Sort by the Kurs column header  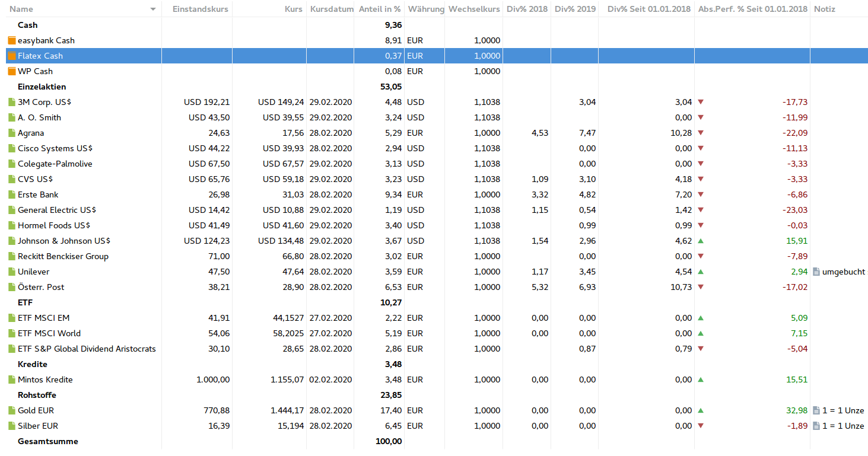click(x=293, y=9)
